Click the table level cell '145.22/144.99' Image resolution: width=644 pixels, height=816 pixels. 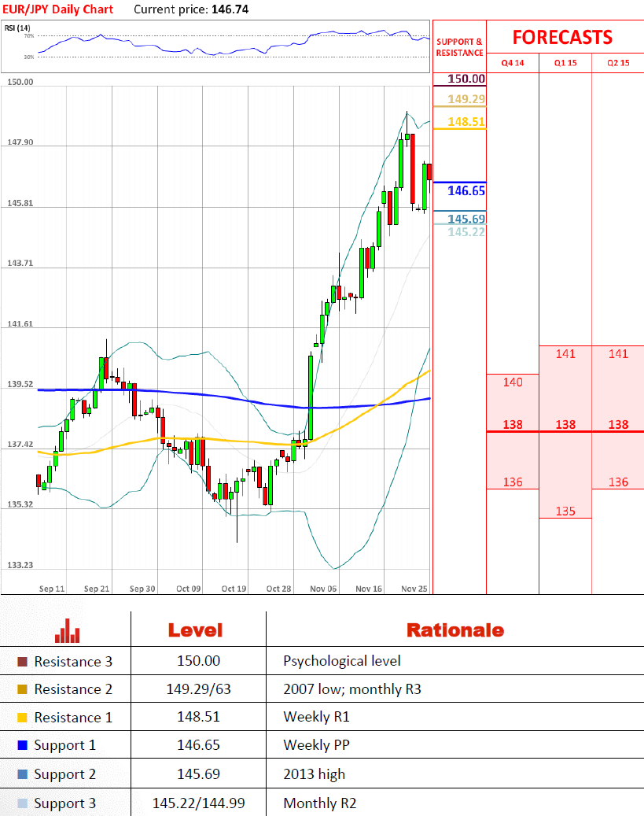point(198,803)
